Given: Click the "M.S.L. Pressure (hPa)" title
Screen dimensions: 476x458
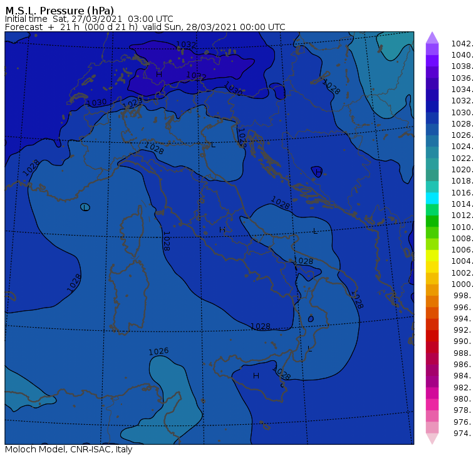Looking at the screenshot, I should (x=59, y=11).
